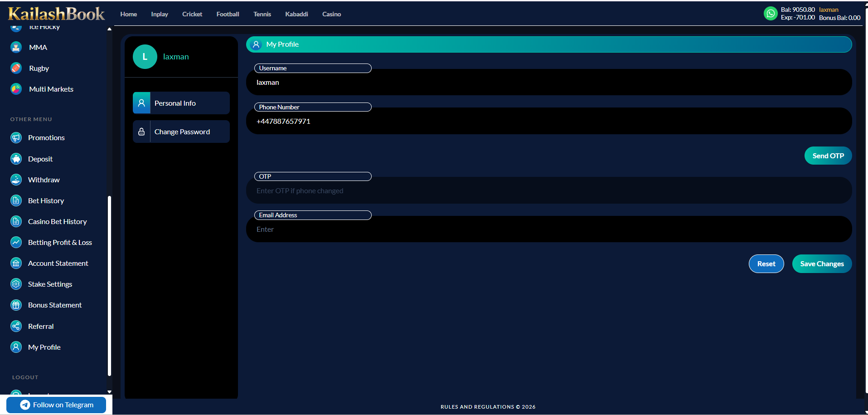Viewport: 868px width, 415px height.
Task: Click the Exp: -701.00 exposure text
Action: [798, 18]
